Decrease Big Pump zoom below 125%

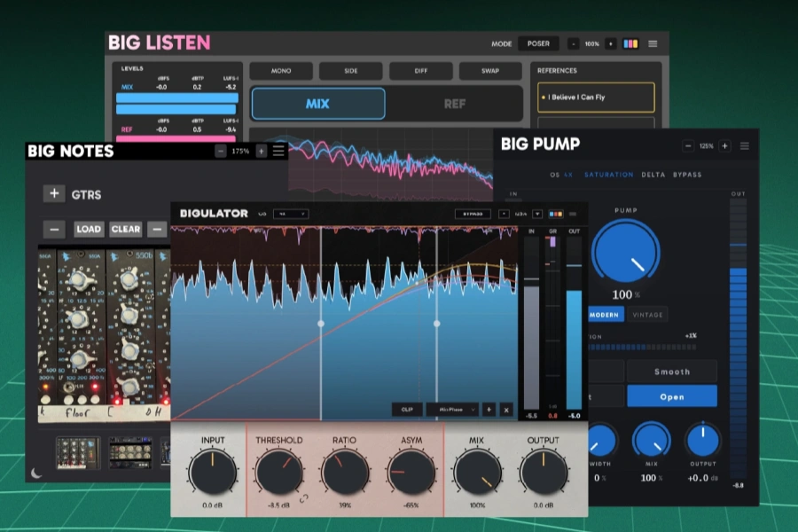point(688,146)
